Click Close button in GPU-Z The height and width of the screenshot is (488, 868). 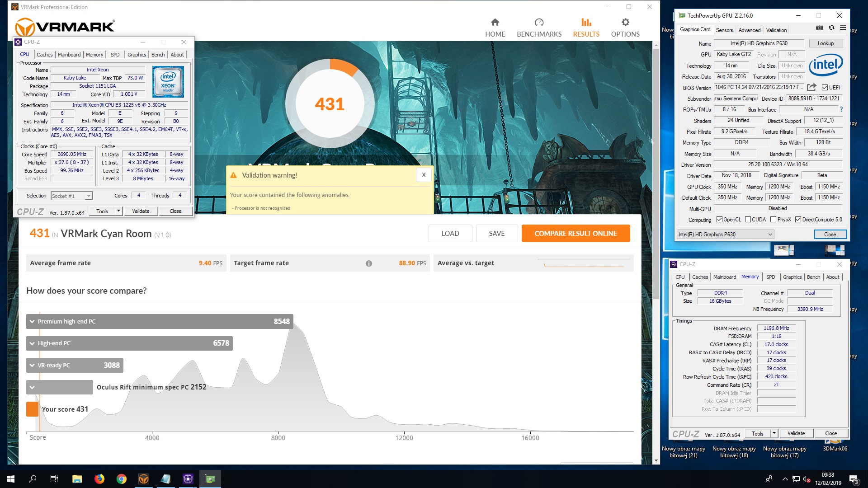pyautogui.click(x=830, y=235)
